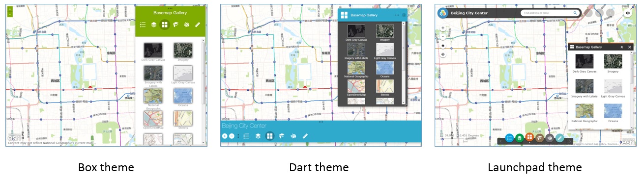Image resolution: width=644 pixels, height=180 pixels.
Task: Open the Legend widget in Box theme header
Action: point(143,25)
